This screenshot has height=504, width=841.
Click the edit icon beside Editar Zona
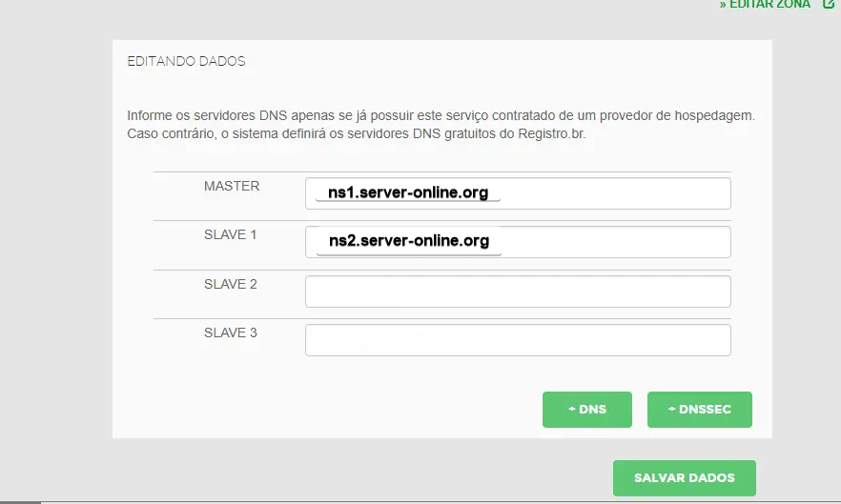click(828, 4)
